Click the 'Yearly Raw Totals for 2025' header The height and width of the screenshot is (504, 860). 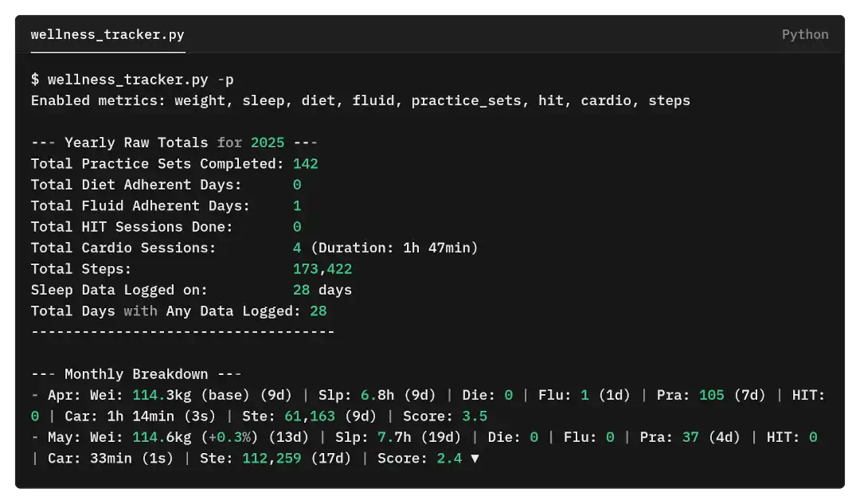coord(174,143)
